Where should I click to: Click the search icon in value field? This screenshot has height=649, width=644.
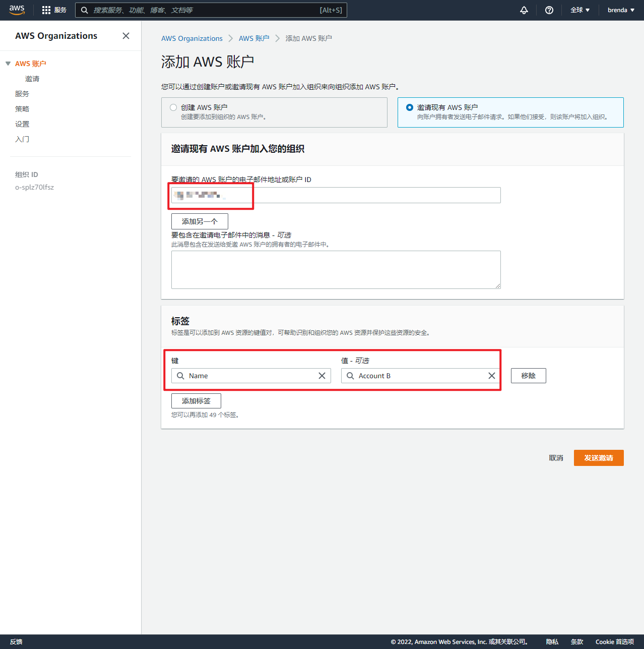350,376
